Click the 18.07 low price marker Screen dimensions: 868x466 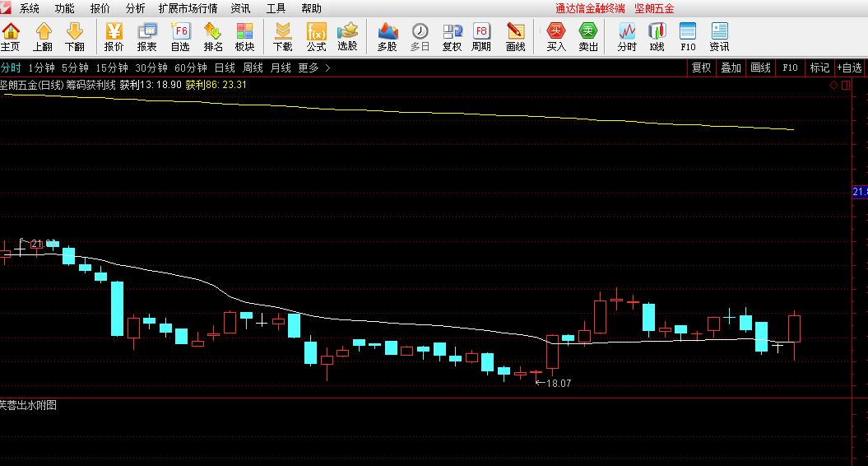(554, 383)
